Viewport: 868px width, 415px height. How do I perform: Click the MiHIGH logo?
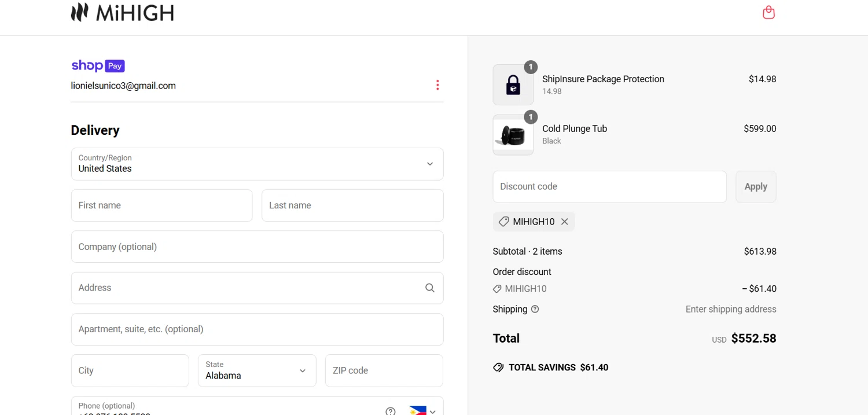click(122, 12)
